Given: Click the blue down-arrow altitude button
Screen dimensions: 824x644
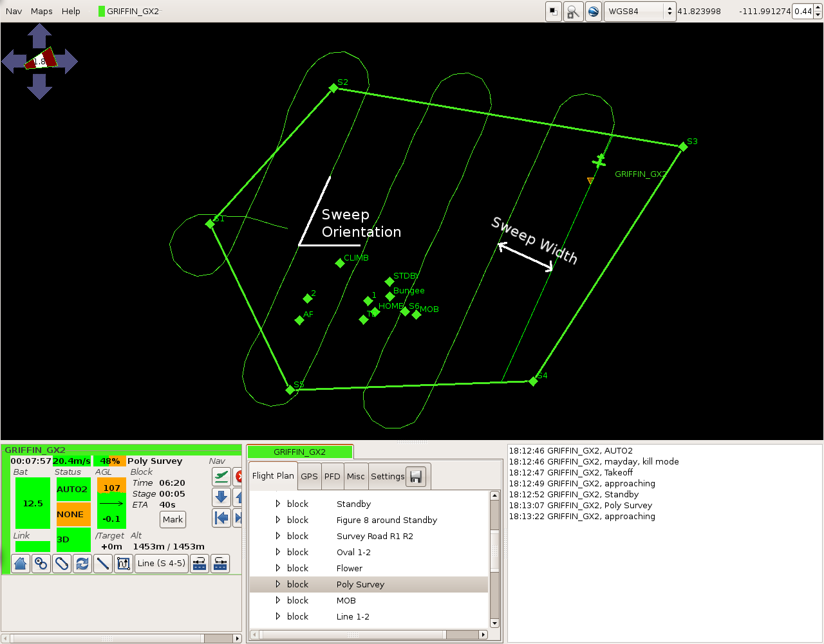Looking at the screenshot, I should (x=221, y=497).
